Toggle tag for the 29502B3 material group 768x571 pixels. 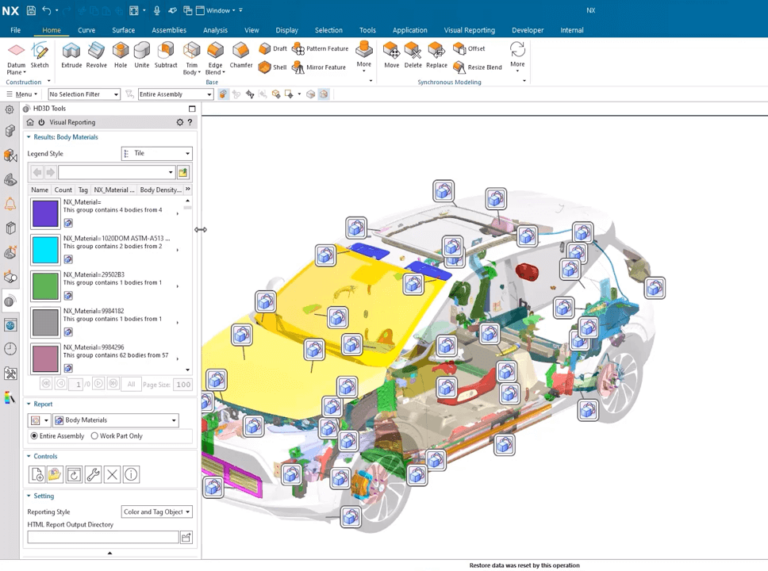click(69, 296)
